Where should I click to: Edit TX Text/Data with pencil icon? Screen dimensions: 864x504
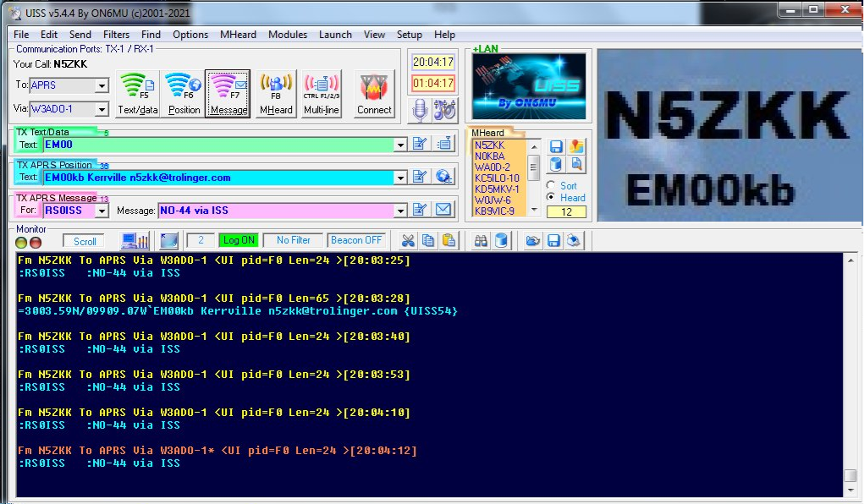420,145
